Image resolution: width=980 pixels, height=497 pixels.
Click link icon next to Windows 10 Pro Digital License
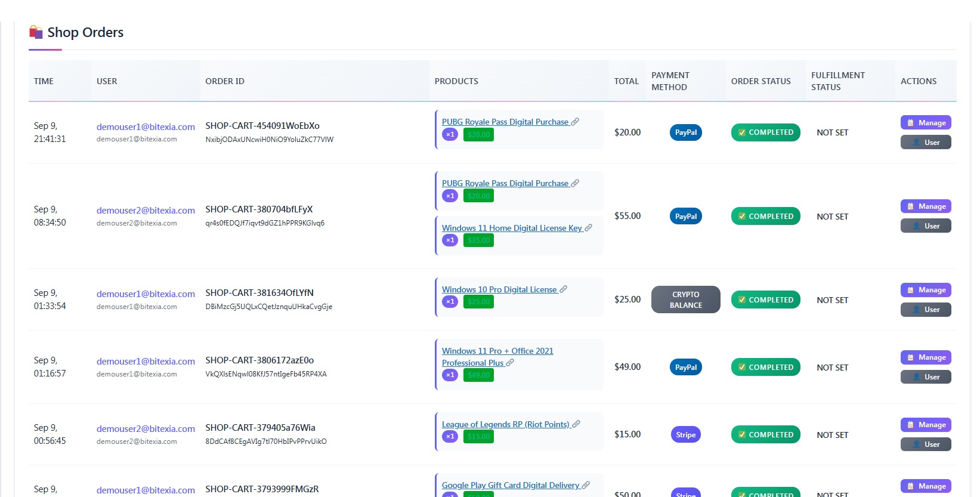click(x=563, y=289)
